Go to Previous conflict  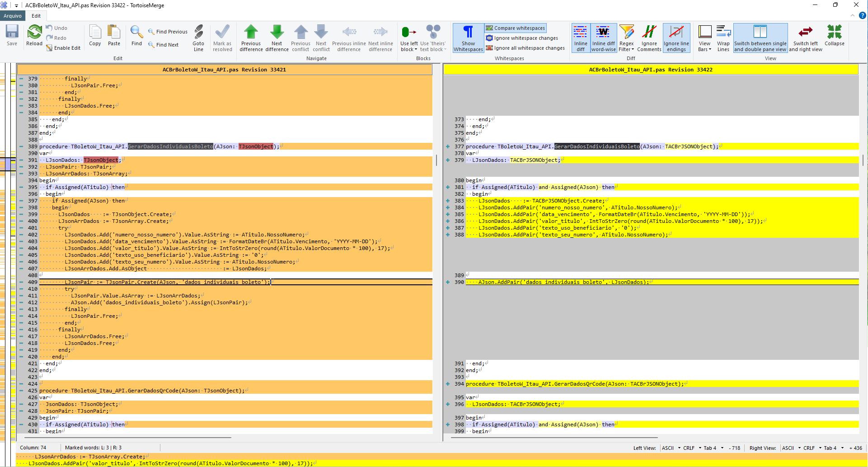300,38
